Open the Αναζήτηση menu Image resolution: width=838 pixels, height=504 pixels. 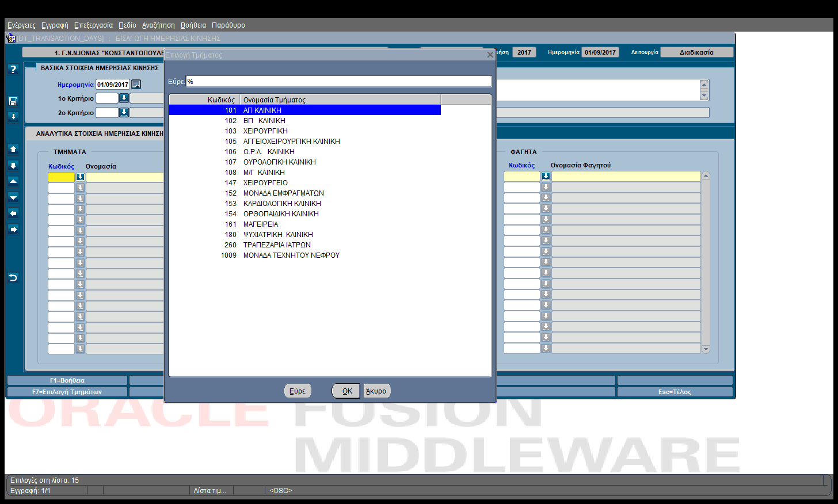click(x=158, y=25)
